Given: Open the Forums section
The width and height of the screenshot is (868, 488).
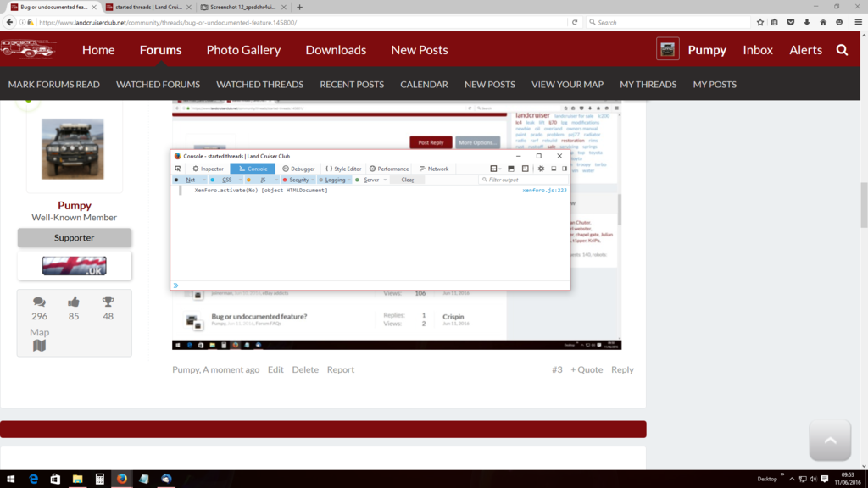Looking at the screenshot, I should (x=160, y=50).
